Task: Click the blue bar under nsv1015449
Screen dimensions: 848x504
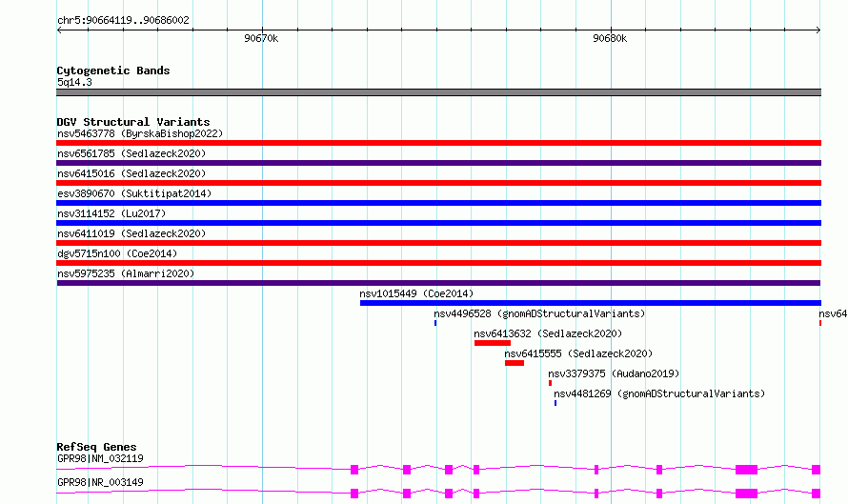Action: click(x=591, y=303)
